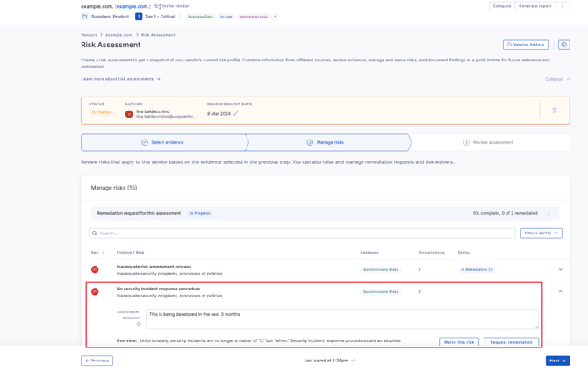
Task: Open the three-dot more options menu
Action: coord(563,6)
